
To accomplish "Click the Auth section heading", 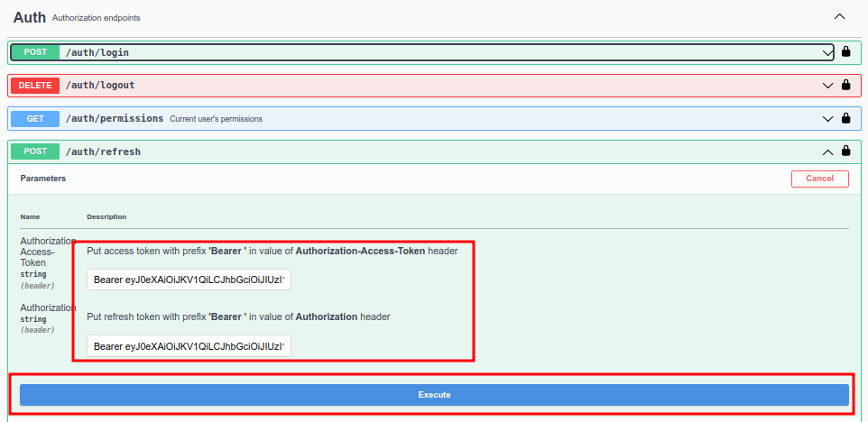I will (30, 17).
